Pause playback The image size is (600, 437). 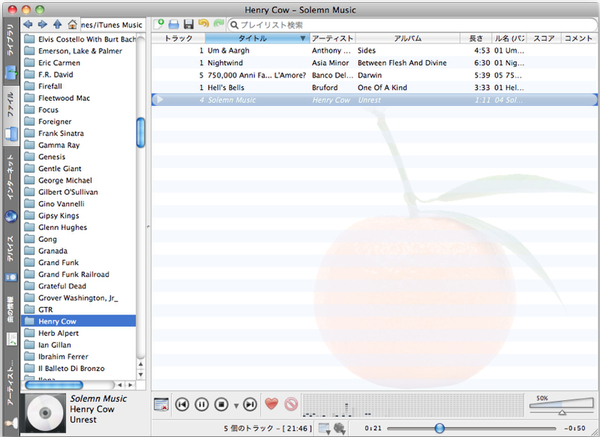tap(202, 404)
